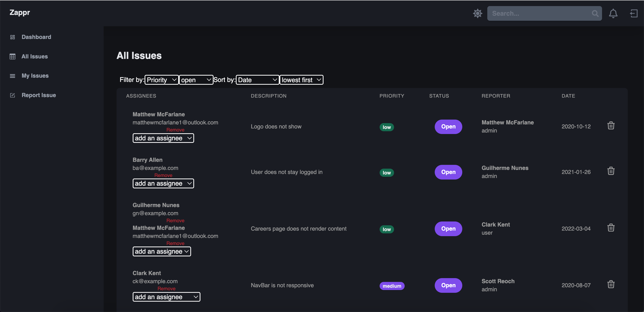Click the search magnifier icon
The width and height of the screenshot is (644, 312).
595,13
